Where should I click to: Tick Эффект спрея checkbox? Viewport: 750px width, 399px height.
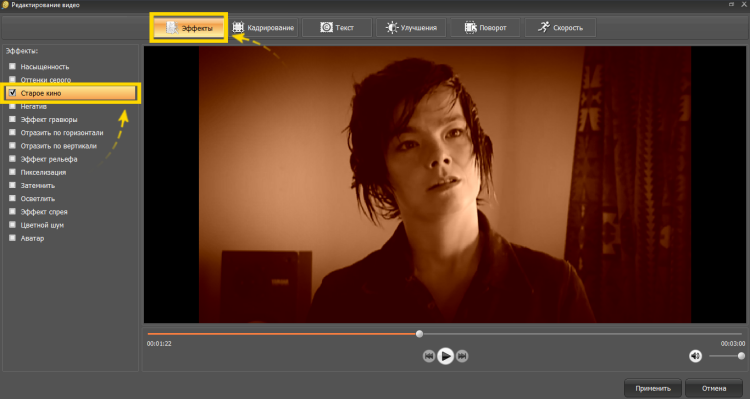(12, 211)
